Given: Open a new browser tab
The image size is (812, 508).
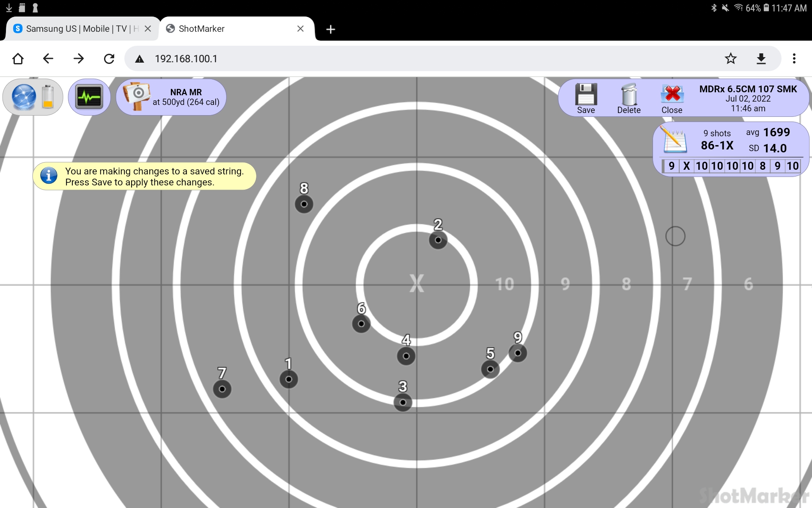Looking at the screenshot, I should [331, 29].
